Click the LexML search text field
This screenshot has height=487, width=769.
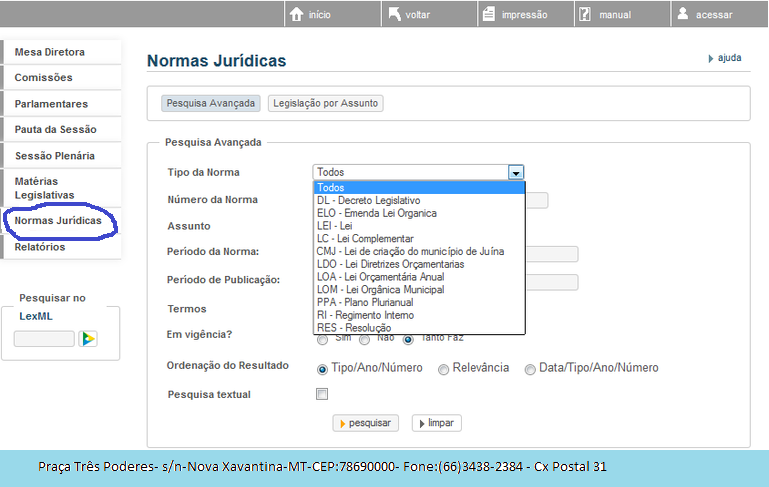[44, 339]
